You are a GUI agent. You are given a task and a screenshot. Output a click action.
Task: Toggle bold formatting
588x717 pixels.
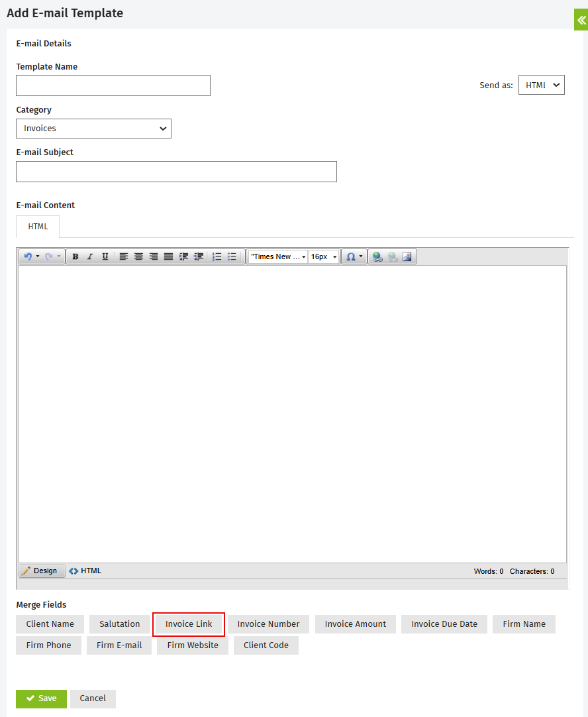pyautogui.click(x=75, y=256)
